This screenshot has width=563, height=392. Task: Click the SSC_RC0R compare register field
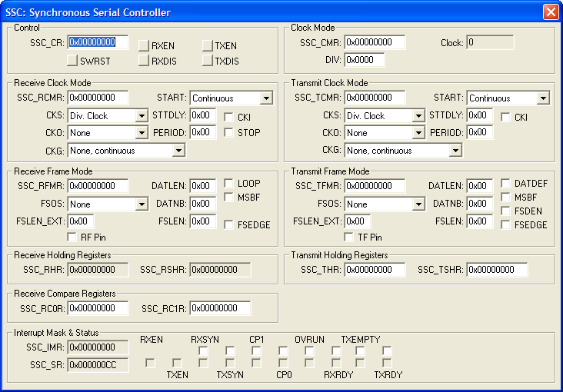click(98, 308)
